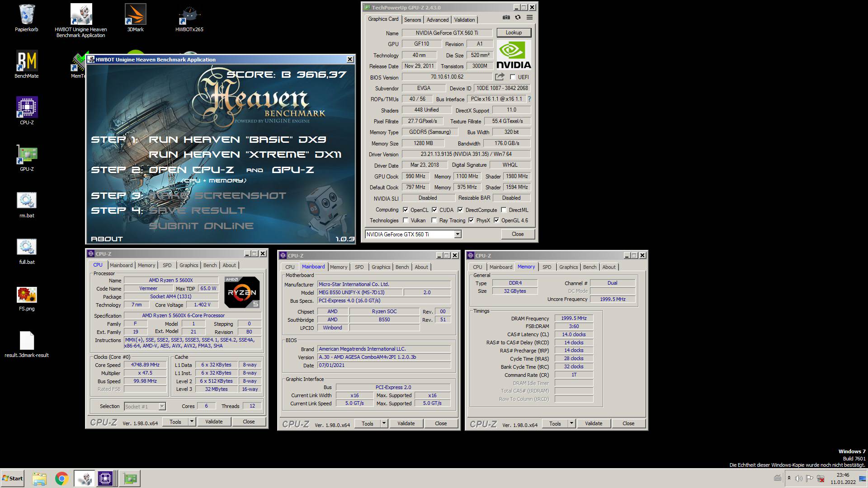Screen dimensions: 868x488
Task: Click the Windows Start button
Action: click(13, 479)
